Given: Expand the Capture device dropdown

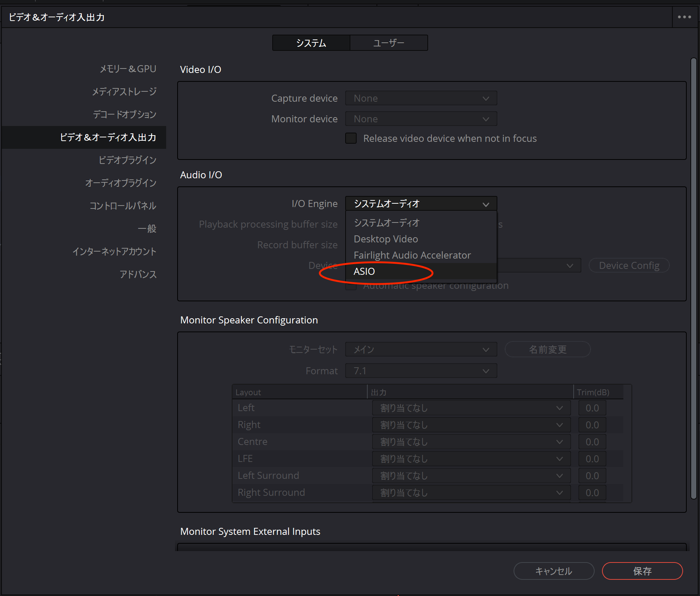Looking at the screenshot, I should point(421,98).
